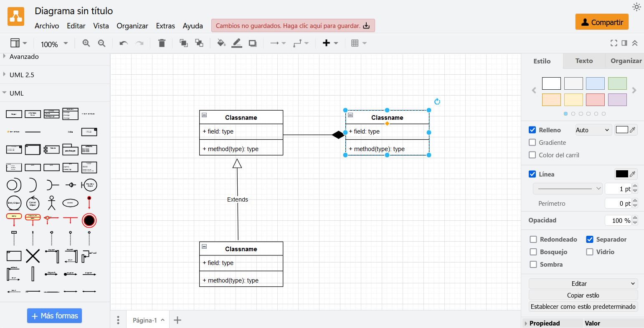Click the zoom in magnifier icon

coord(86,43)
